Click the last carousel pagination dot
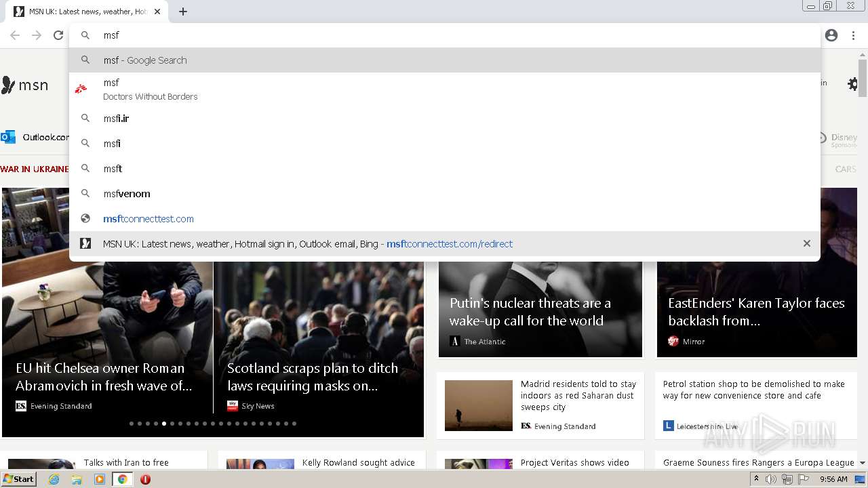This screenshot has height=488, width=868. [x=294, y=424]
